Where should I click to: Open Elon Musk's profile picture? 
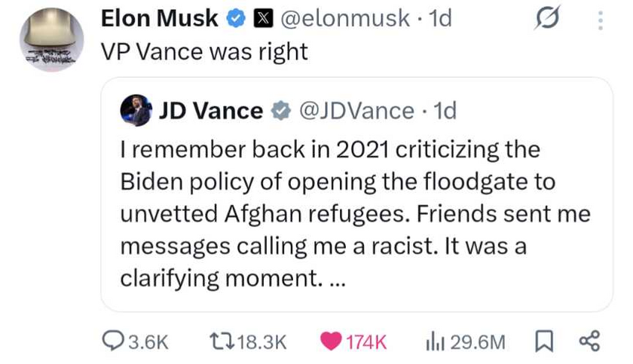point(53,40)
